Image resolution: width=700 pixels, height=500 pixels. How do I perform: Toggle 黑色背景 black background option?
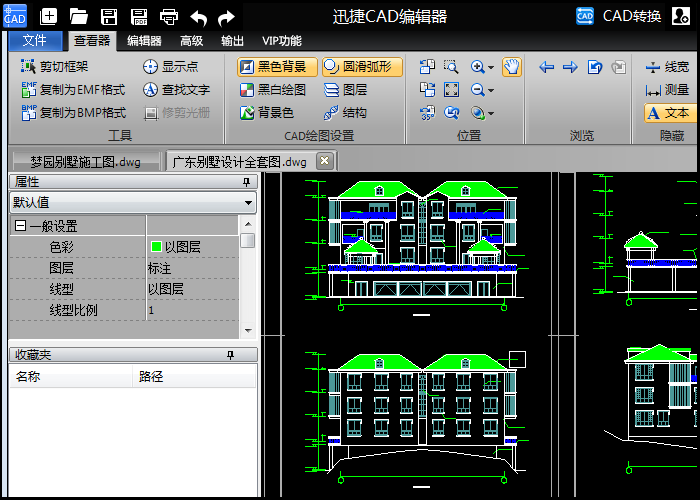point(277,67)
